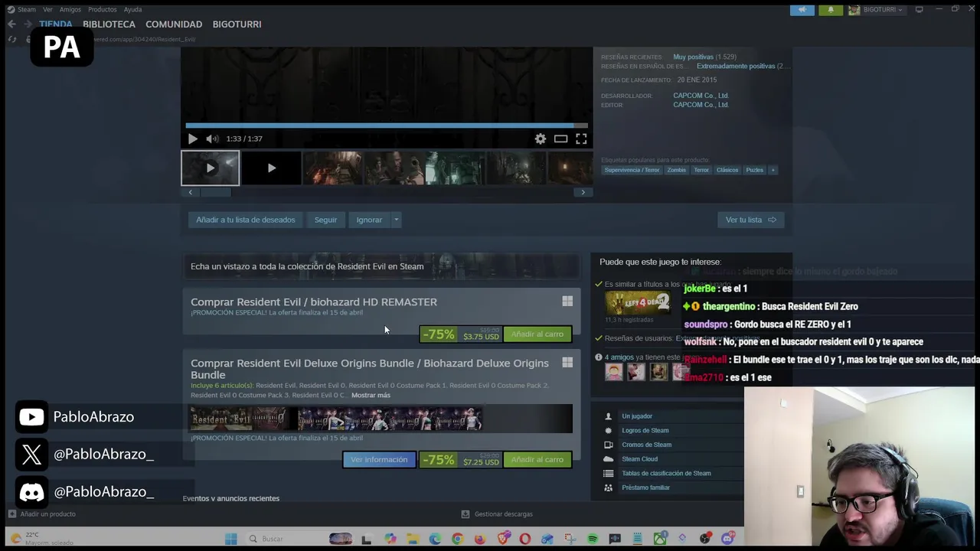Open trailer settings gear

pyautogui.click(x=541, y=139)
